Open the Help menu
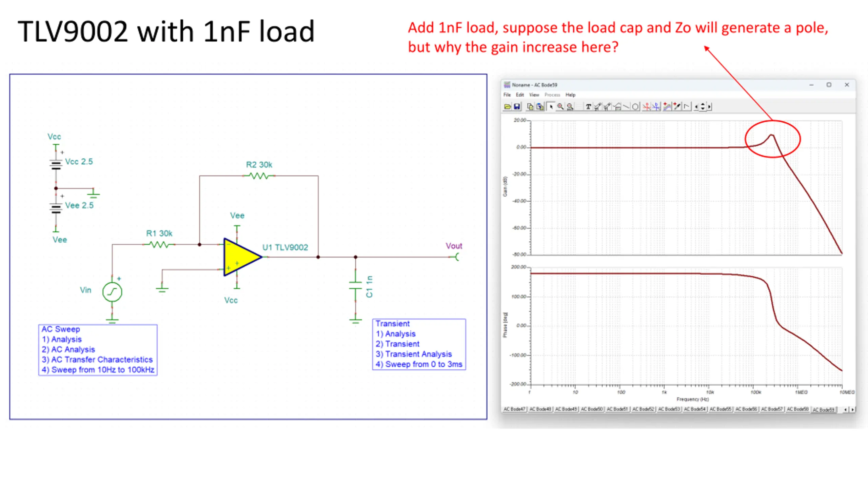The height and width of the screenshot is (488, 868). [570, 95]
